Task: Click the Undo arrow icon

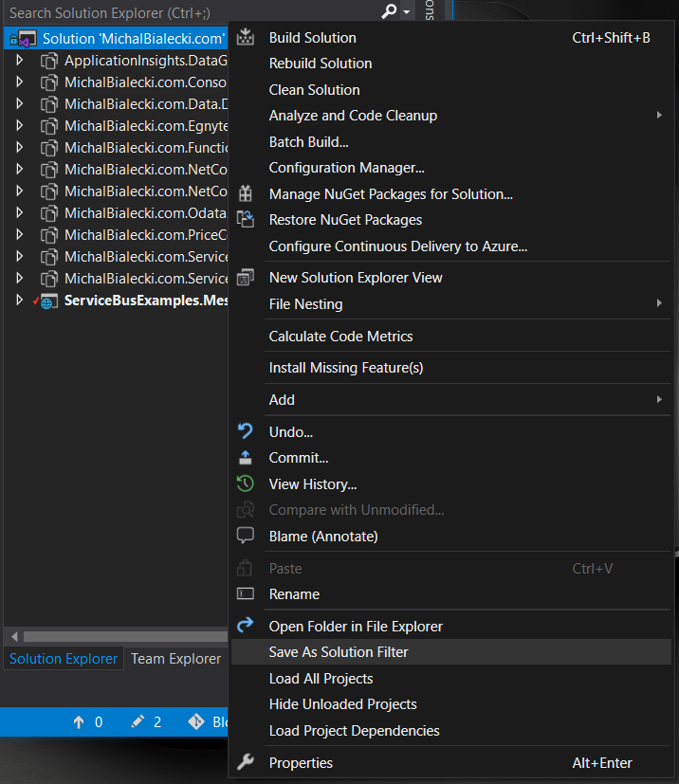Action: tap(246, 431)
